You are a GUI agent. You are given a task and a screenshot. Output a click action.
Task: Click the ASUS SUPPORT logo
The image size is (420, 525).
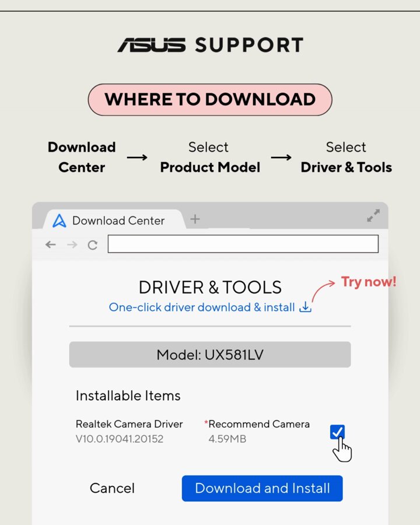point(211,45)
